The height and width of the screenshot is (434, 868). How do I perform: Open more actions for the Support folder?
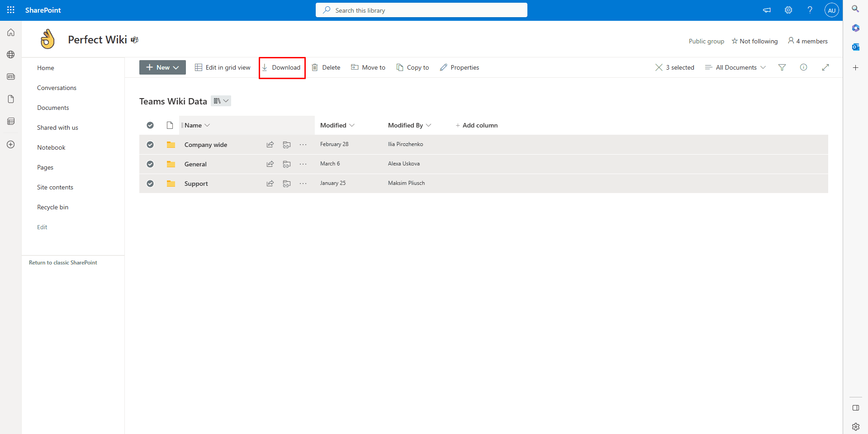point(303,184)
